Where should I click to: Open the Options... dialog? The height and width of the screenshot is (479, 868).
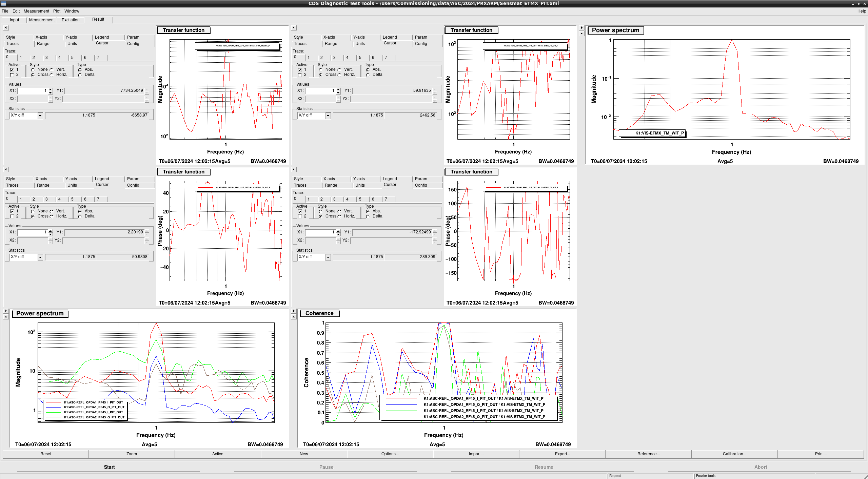point(390,454)
